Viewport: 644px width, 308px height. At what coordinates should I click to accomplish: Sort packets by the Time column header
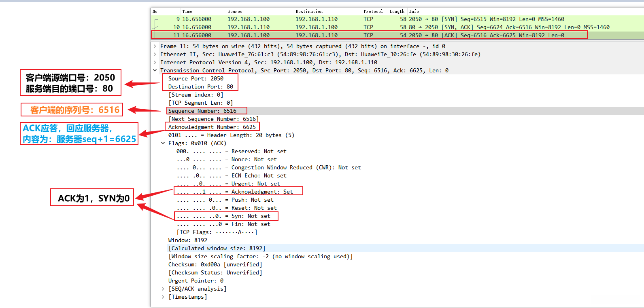pyautogui.click(x=187, y=11)
